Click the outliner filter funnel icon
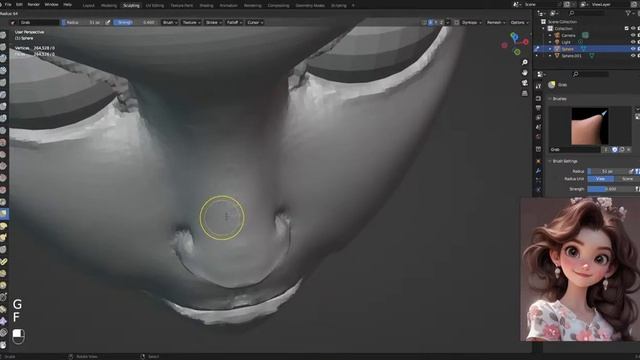The image size is (640, 360). pos(628,13)
